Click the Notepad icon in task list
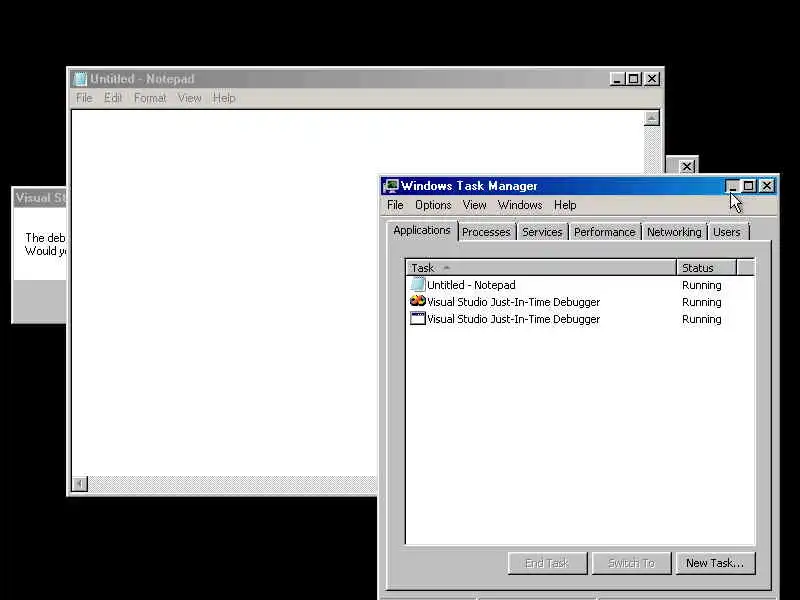Screen dimensions: 800x600 tap(418, 285)
